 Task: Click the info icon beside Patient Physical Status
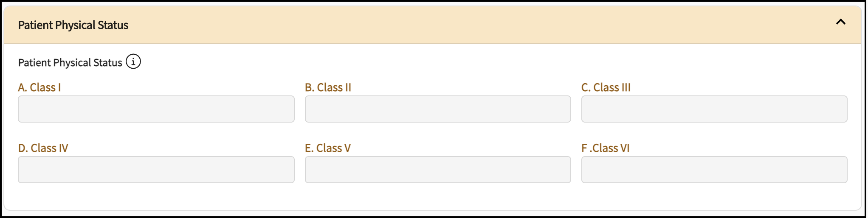tap(133, 62)
